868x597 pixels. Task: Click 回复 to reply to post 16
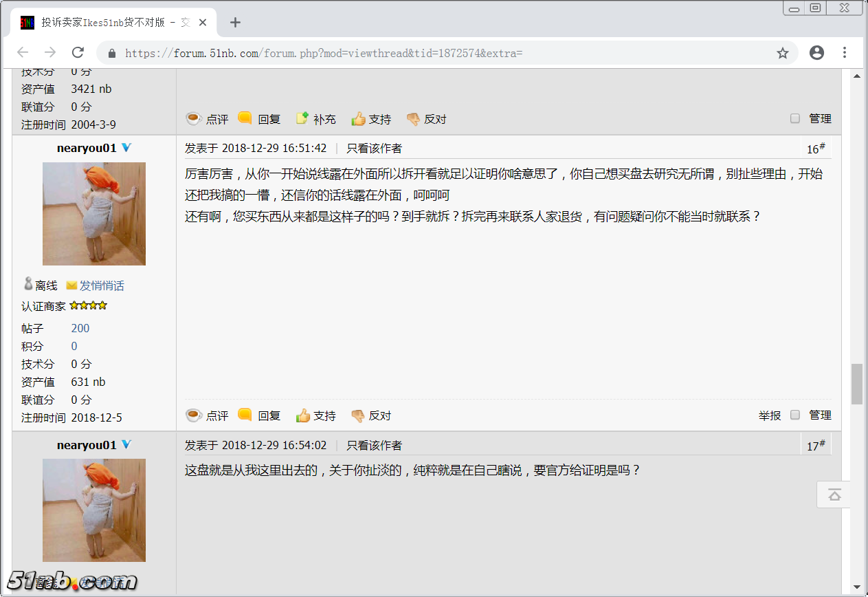(x=259, y=415)
